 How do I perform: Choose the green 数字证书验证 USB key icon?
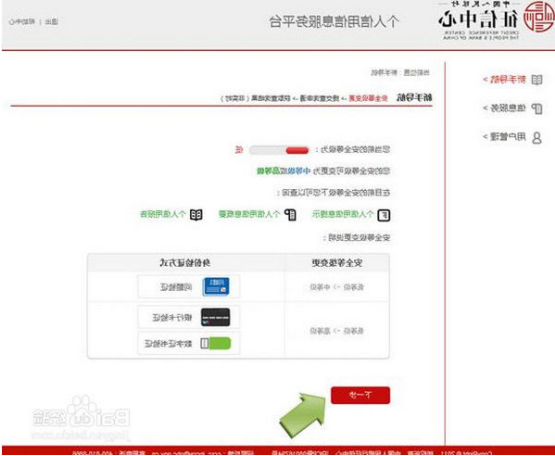[x=216, y=343]
